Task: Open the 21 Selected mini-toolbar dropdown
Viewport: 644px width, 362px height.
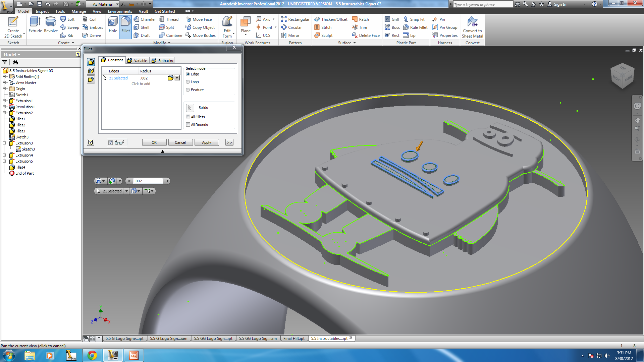Action: click(126, 191)
